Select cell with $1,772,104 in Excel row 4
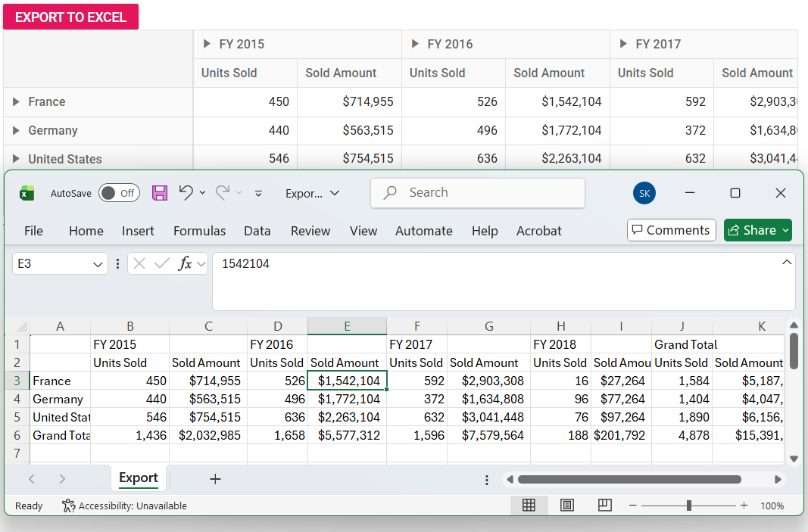The width and height of the screenshot is (808, 532). 347,399
